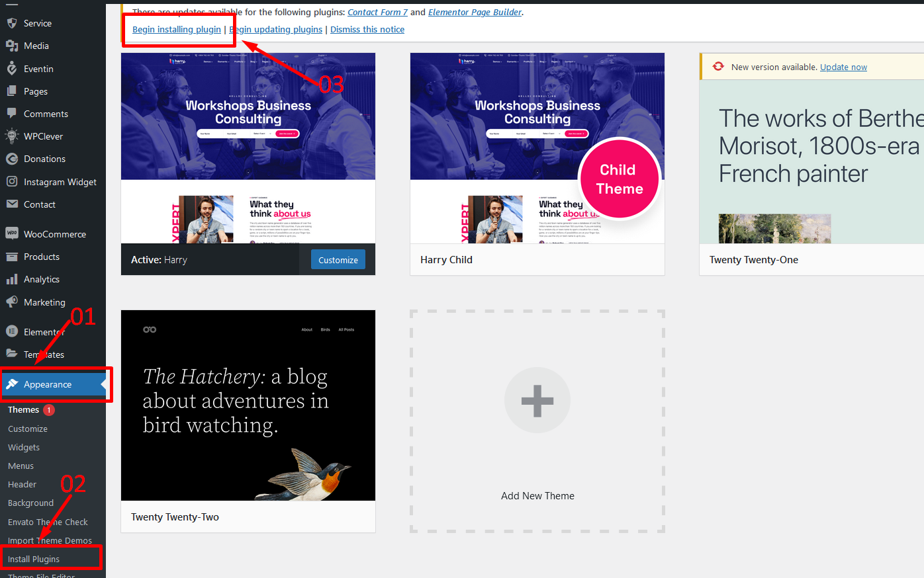This screenshot has height=578, width=924.
Task: Dismiss this notice link
Action: click(367, 29)
